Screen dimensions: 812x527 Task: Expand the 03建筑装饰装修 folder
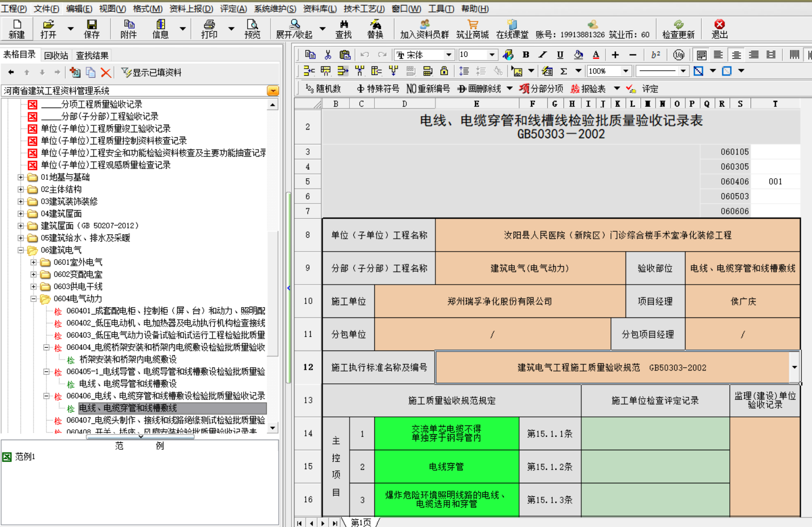click(21, 201)
